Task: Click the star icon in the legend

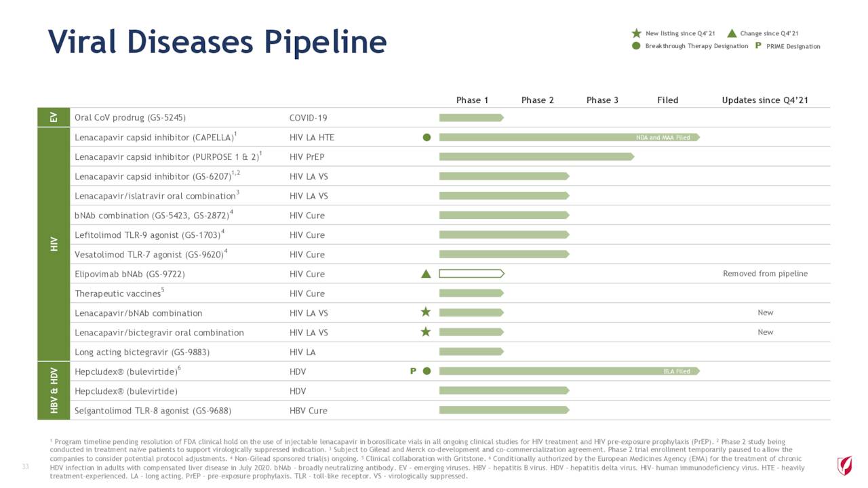Action: [636, 33]
